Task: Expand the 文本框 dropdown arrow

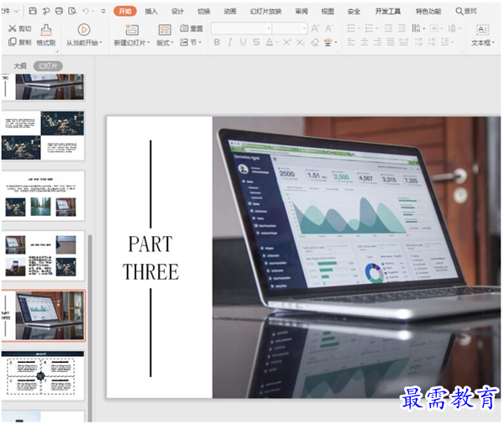Action: pos(493,43)
